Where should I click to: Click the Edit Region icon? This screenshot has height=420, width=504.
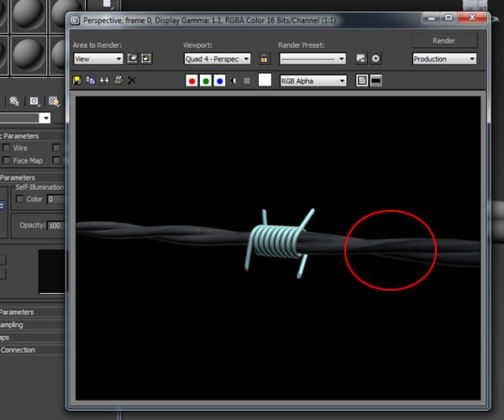(133, 59)
